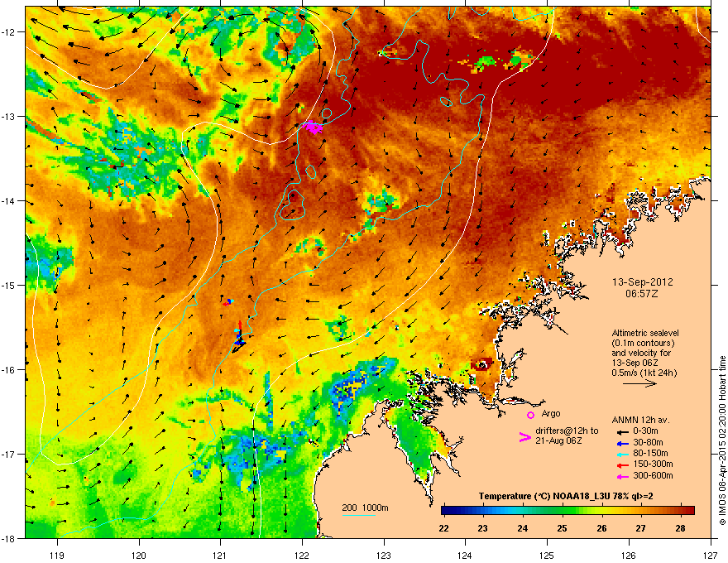Click the "13-Sep-2012" date label

pyautogui.click(x=642, y=282)
